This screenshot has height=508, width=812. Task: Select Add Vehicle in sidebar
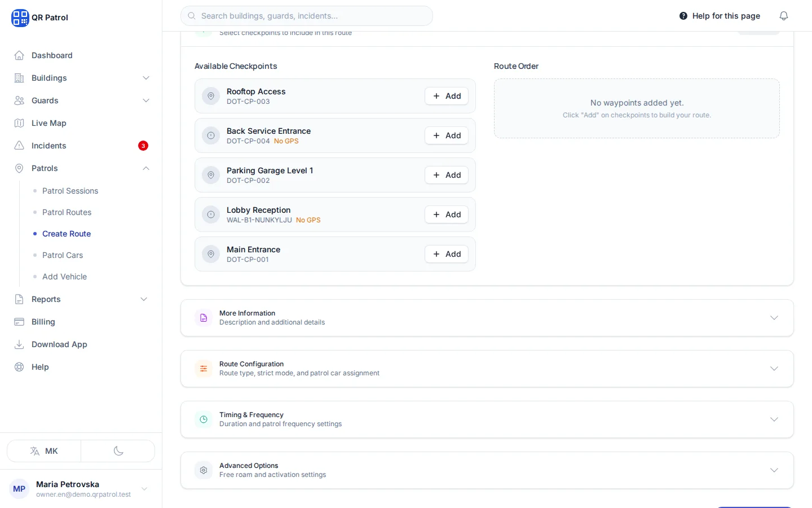(x=64, y=277)
